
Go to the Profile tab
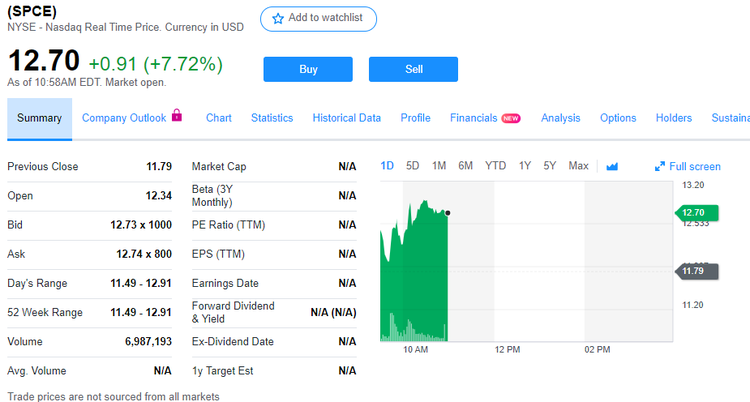pyautogui.click(x=415, y=118)
